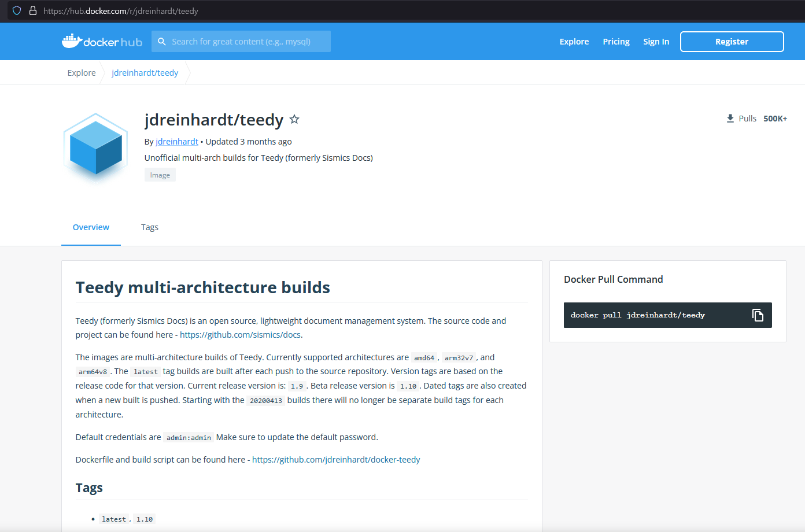Click the amd64 code label
The height and width of the screenshot is (532, 805).
click(x=424, y=358)
